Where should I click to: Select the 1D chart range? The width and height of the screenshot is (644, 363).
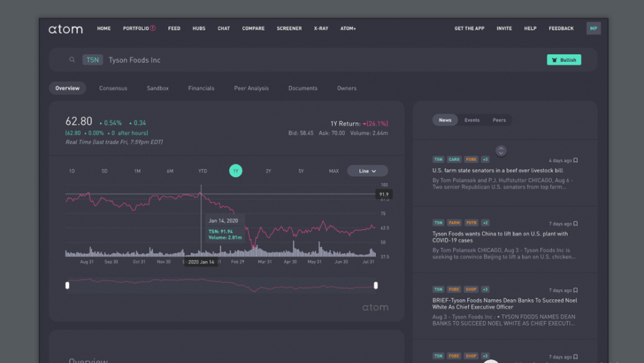coord(72,171)
